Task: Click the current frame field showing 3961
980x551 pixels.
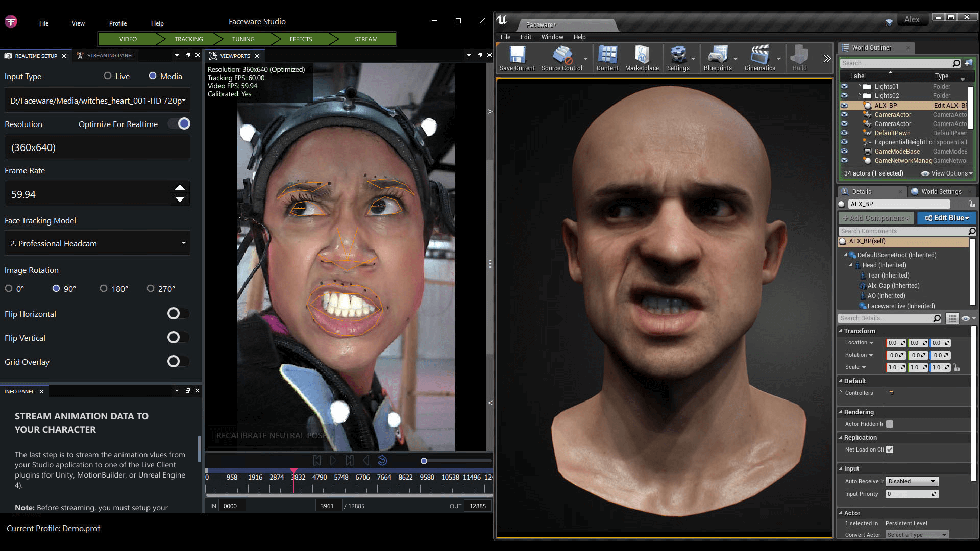Action: pyautogui.click(x=329, y=506)
